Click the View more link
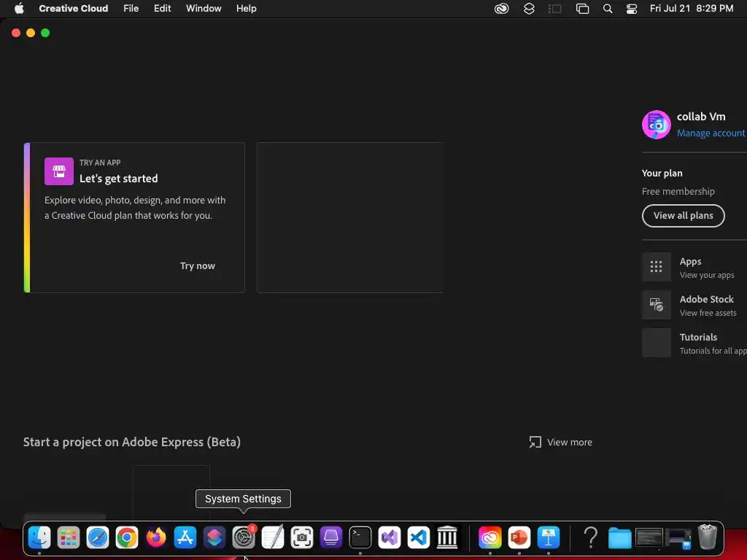The height and width of the screenshot is (560, 747). click(x=569, y=442)
